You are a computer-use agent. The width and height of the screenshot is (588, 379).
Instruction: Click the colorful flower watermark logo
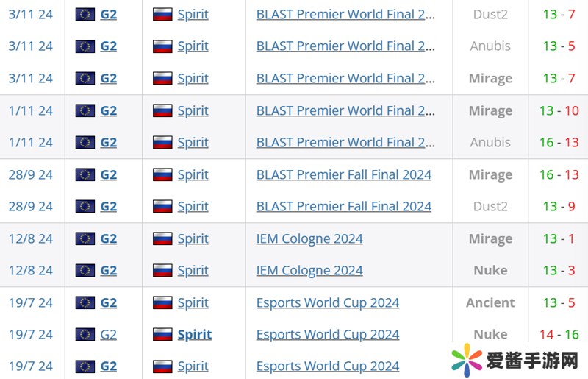coord(466,361)
